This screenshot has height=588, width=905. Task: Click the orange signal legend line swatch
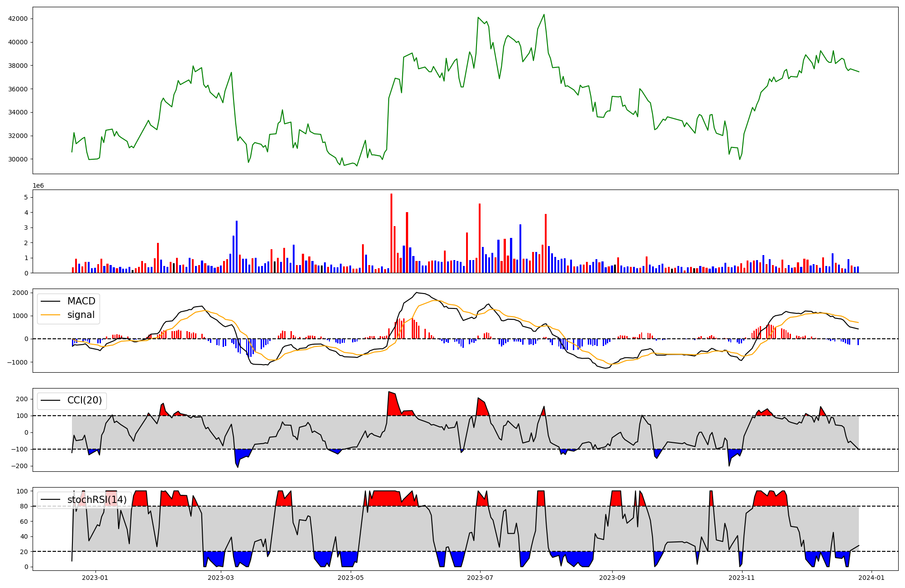pyautogui.click(x=51, y=315)
